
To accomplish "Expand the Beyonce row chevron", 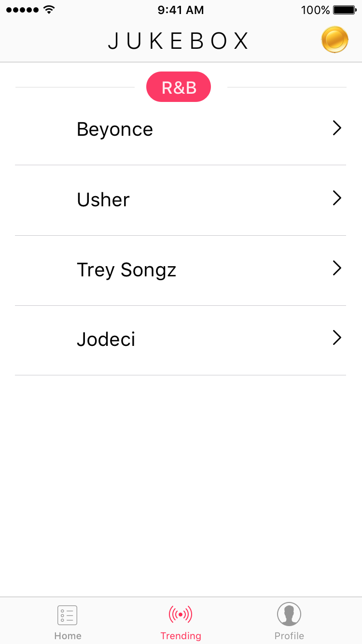I will 337,128.
